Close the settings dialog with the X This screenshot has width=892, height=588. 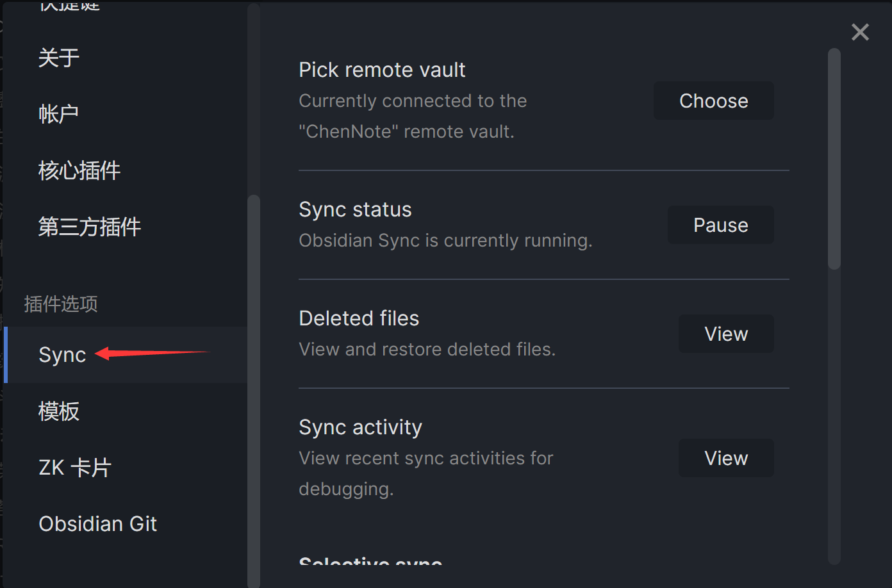[x=860, y=32]
